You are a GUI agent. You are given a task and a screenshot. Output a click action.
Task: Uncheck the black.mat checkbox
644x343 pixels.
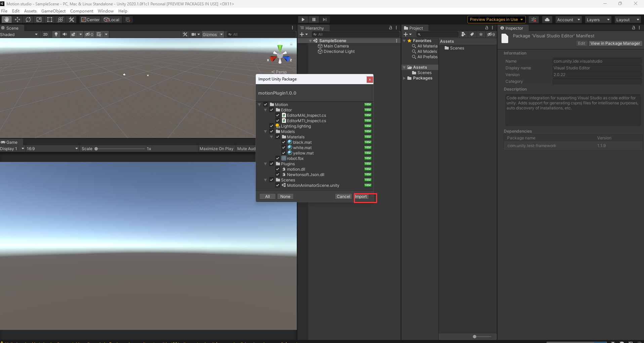[x=284, y=142]
